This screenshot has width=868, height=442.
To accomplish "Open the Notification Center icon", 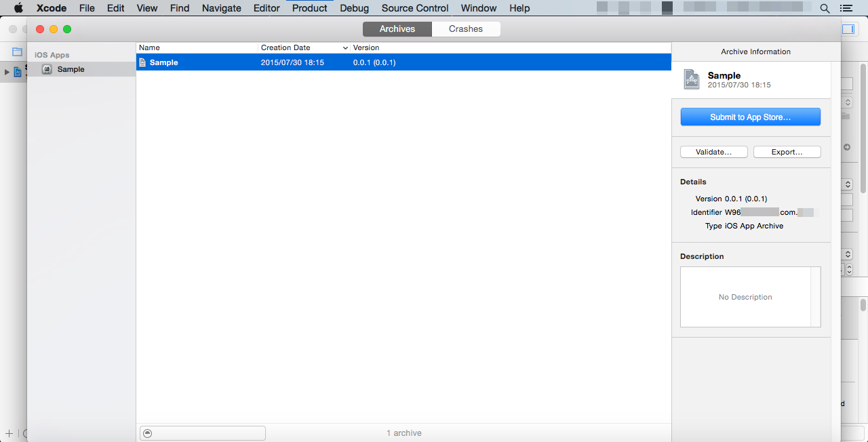I will click(846, 8).
